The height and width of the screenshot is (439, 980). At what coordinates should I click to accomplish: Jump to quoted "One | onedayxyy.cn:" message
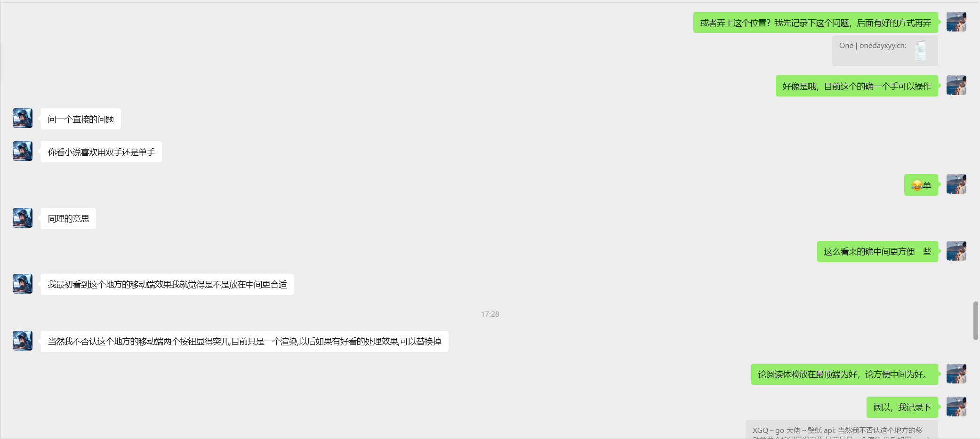(885, 51)
